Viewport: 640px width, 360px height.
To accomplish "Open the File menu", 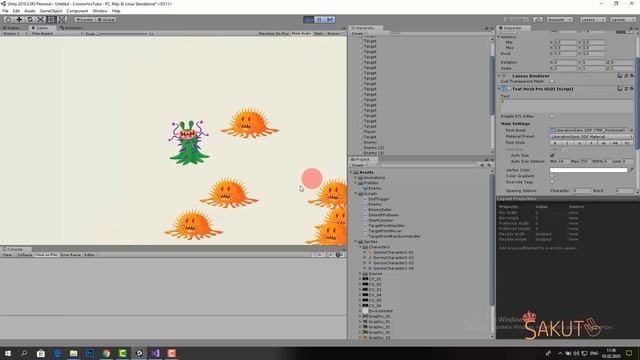I will [x=5, y=11].
